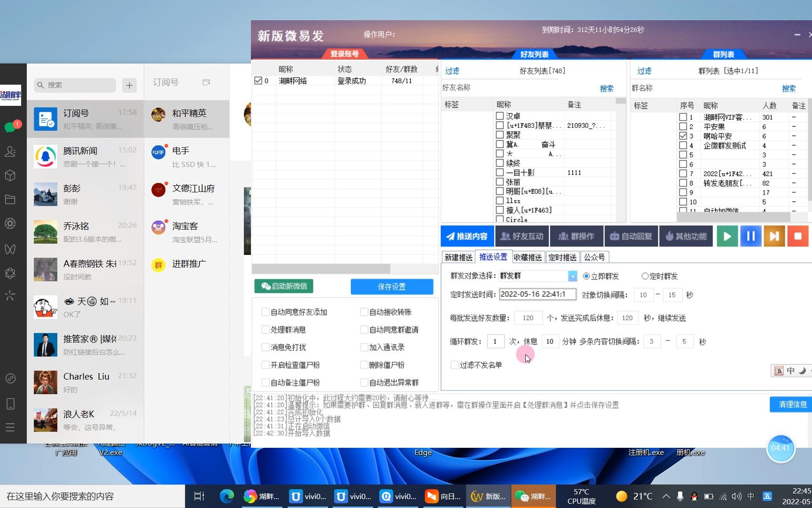Image resolution: width=812 pixels, height=508 pixels.
Task: Open the 公众号 sub-tab
Action: (594, 257)
